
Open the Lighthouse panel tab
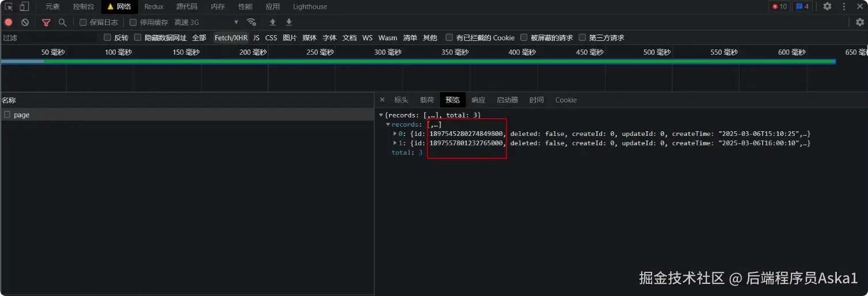(x=310, y=6)
